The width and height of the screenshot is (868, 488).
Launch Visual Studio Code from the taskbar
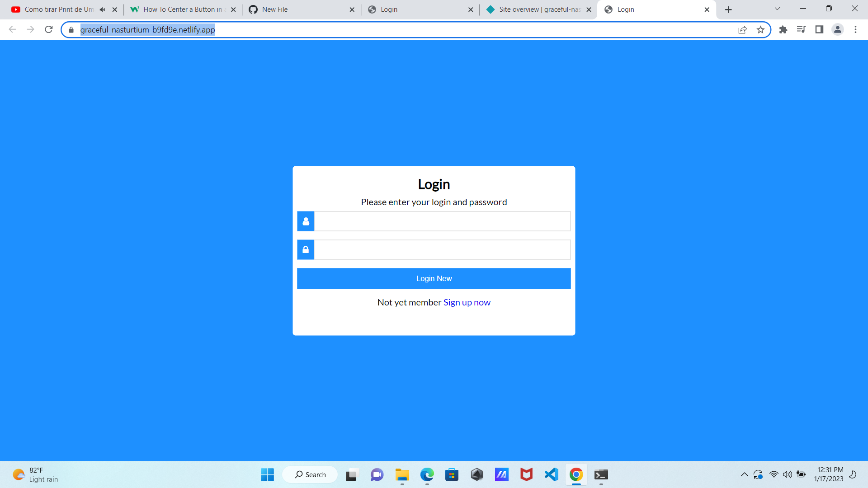[x=551, y=474]
